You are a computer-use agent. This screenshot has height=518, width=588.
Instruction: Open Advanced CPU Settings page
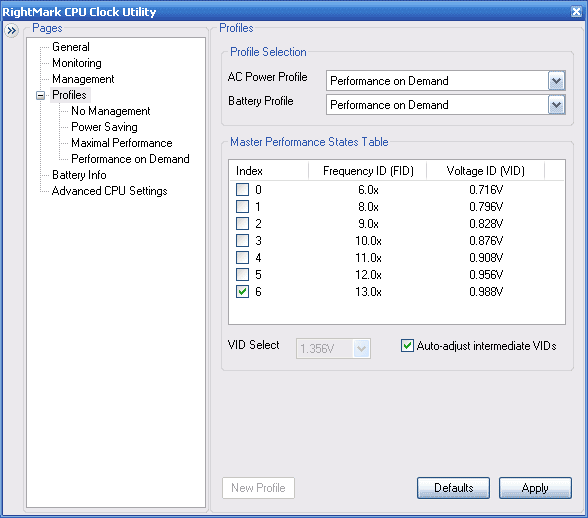(x=110, y=191)
